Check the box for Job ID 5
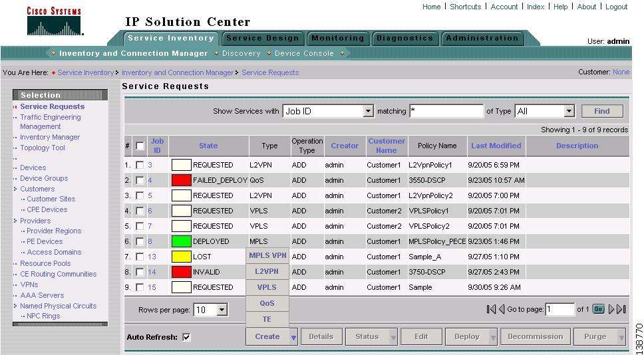Screen dimensions: 644x355 tap(140, 195)
